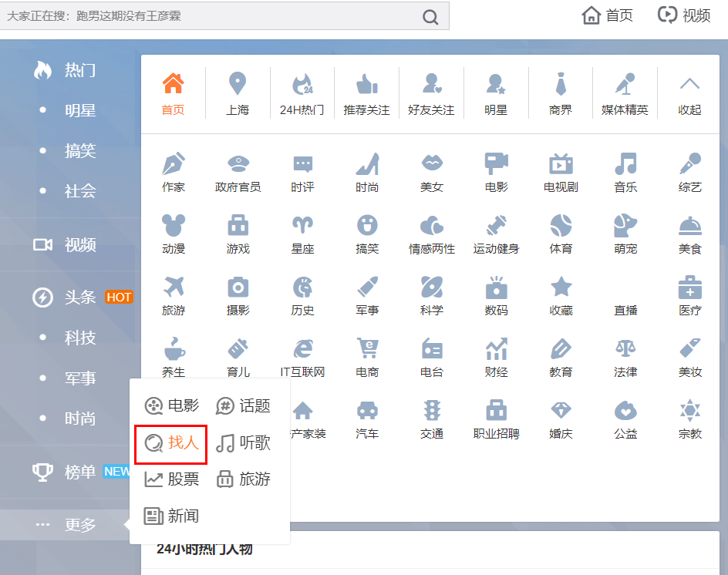This screenshot has height=575, width=728.
Task: Open the 热门 sidebar section
Action: coord(65,70)
